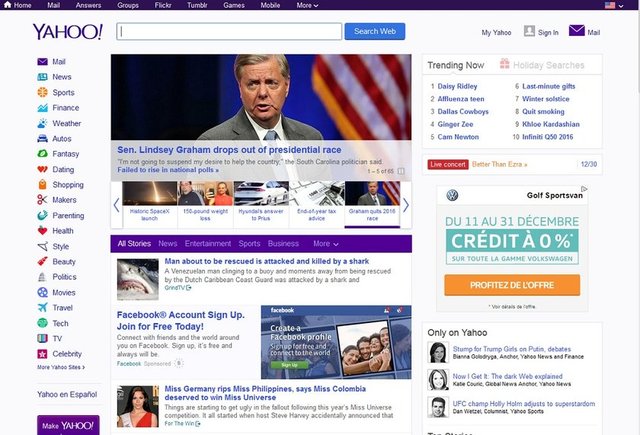Image resolution: width=640 pixels, height=435 pixels.
Task: Click the Facebook Sign Up green button
Action: click(x=289, y=365)
